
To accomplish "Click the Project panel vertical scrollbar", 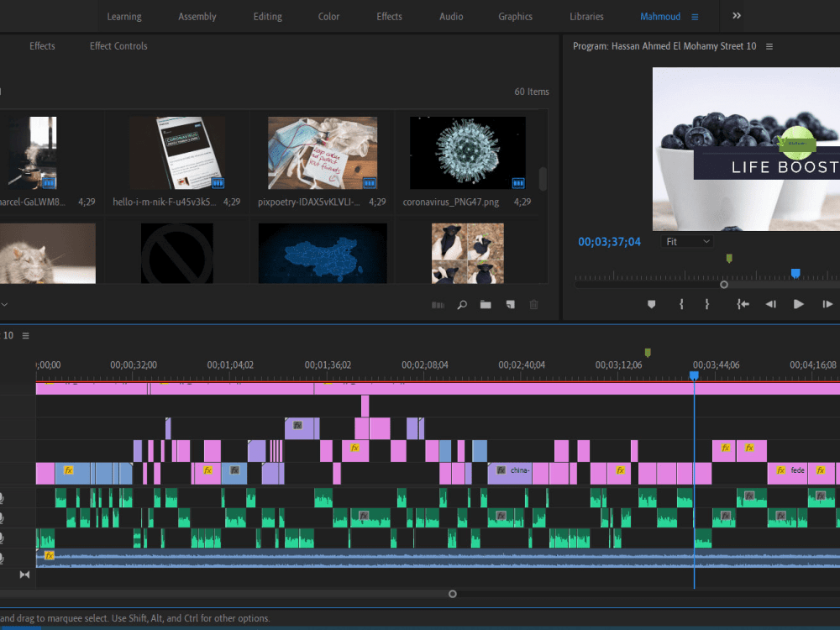I will (543, 179).
